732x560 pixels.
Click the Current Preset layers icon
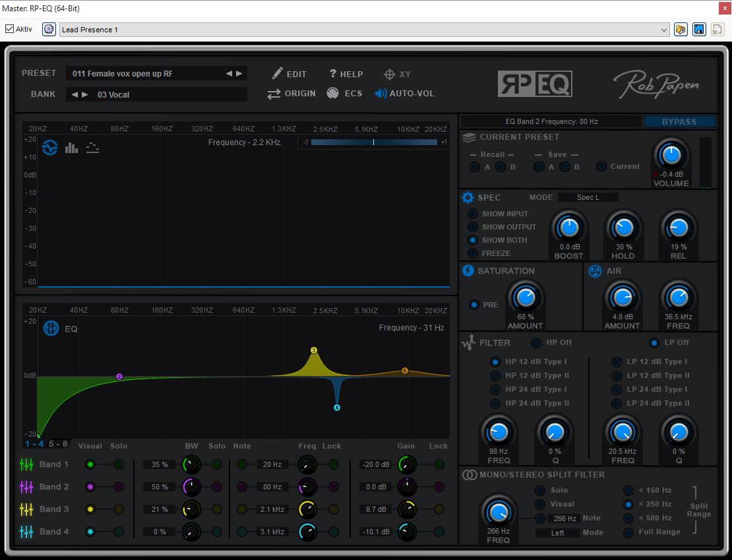pos(469,137)
